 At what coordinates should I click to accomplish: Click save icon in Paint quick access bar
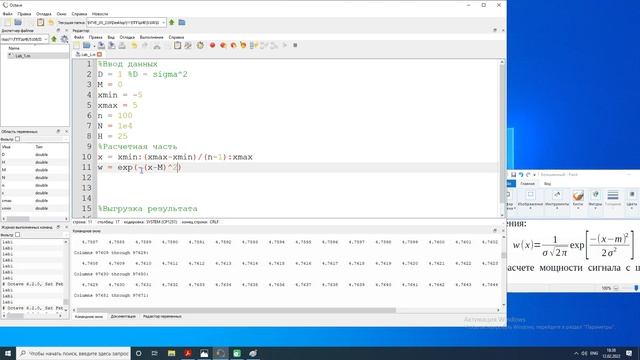513,175
